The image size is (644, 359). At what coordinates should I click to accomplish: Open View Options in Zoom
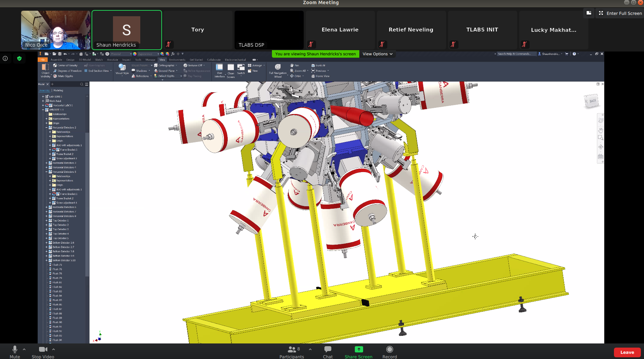(377, 54)
